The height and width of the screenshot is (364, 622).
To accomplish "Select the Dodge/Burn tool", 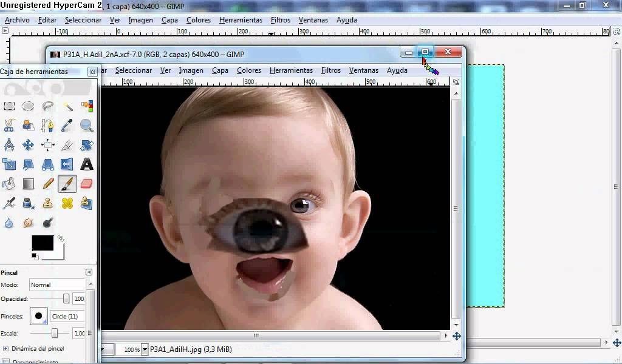I will tap(47, 223).
